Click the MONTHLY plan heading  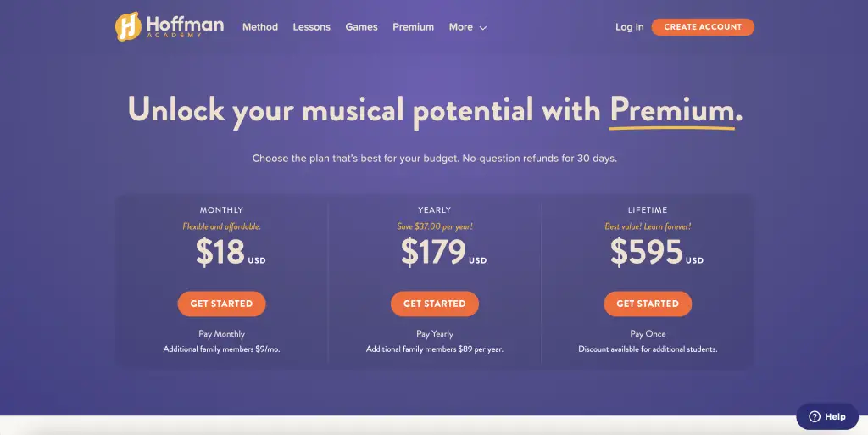[221, 209]
